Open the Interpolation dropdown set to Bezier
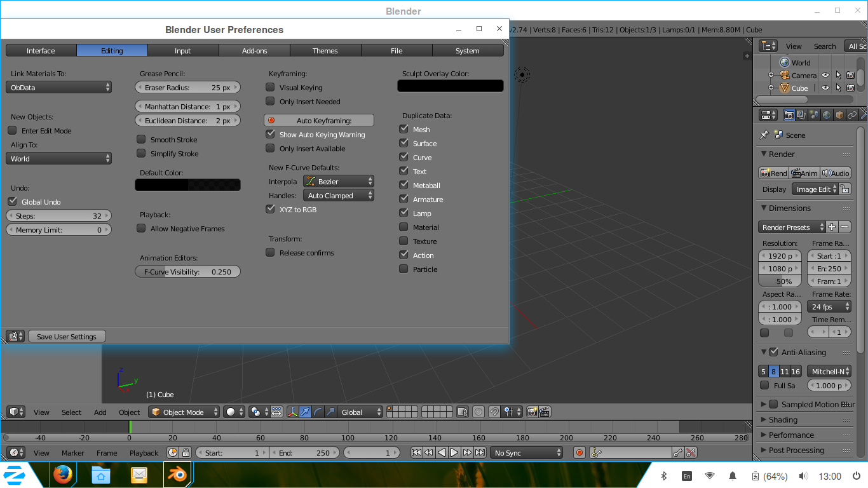 (x=339, y=181)
